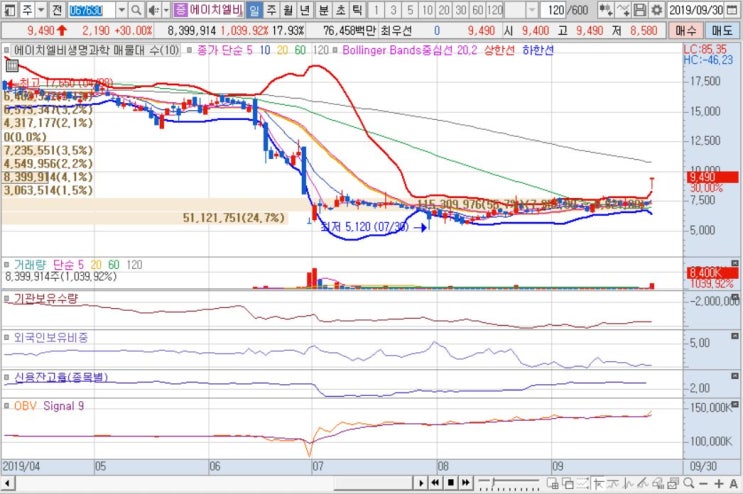Select the 월 monthly period tab
743x494 pixels.
coord(288,9)
